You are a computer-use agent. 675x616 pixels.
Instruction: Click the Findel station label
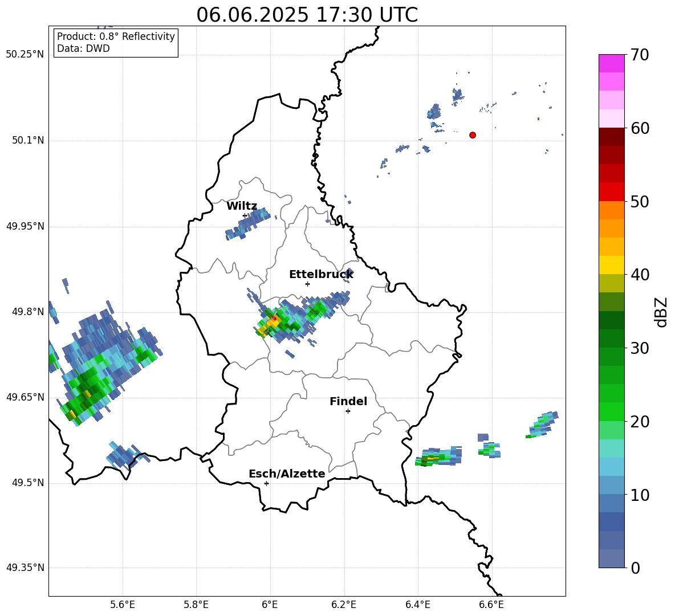[348, 401]
